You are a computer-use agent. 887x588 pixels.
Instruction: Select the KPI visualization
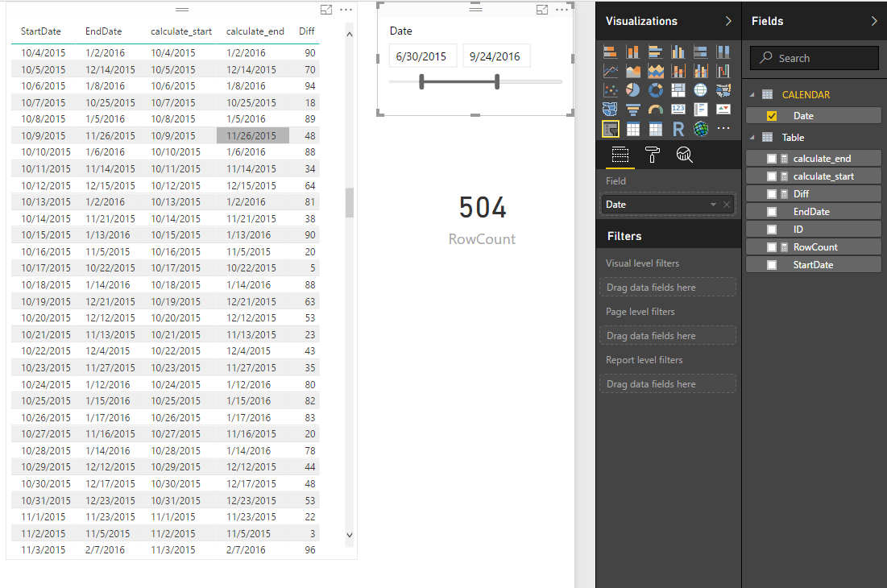click(723, 109)
